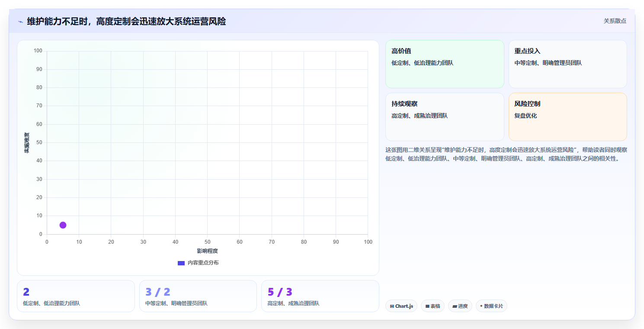Toggle the 内容重点分布 legend color box

(x=181, y=263)
